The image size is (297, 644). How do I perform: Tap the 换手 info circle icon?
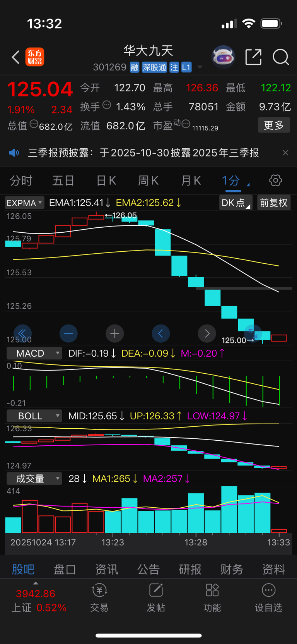(x=107, y=105)
